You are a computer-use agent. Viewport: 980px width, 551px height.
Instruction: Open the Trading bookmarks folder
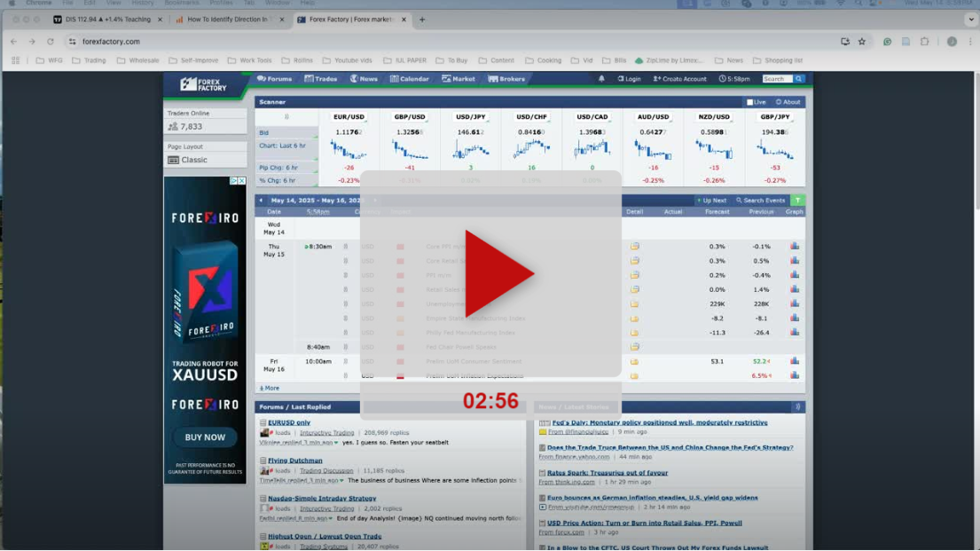pyautogui.click(x=90, y=60)
